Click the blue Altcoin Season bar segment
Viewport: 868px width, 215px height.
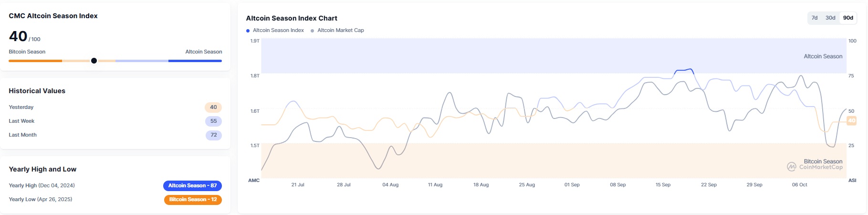click(195, 61)
